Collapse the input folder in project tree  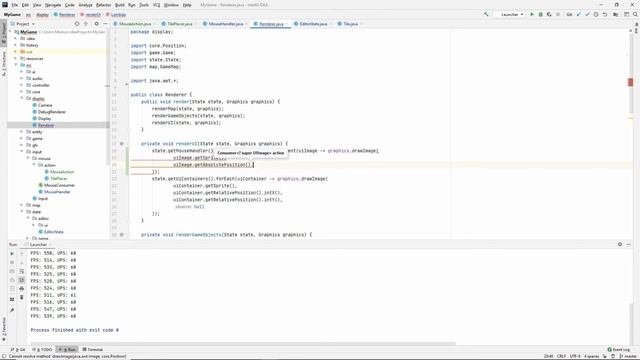click(x=22, y=151)
